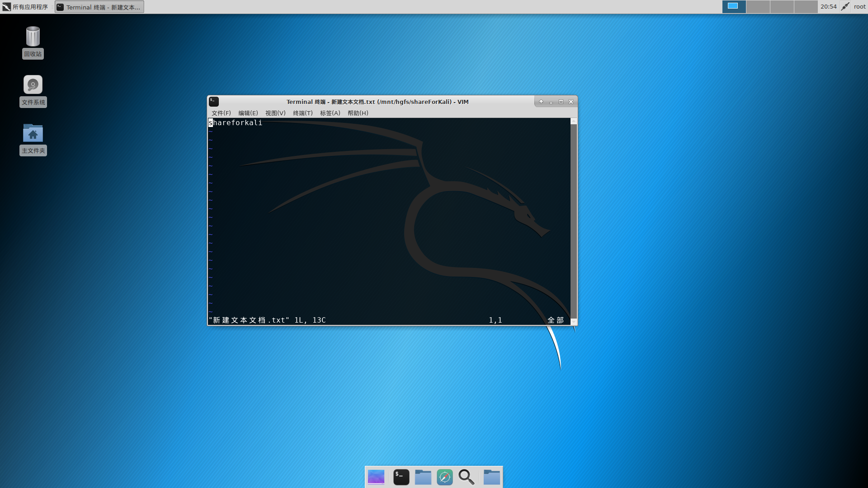Open the All Applications menu
868x488 pixels.
[25, 7]
